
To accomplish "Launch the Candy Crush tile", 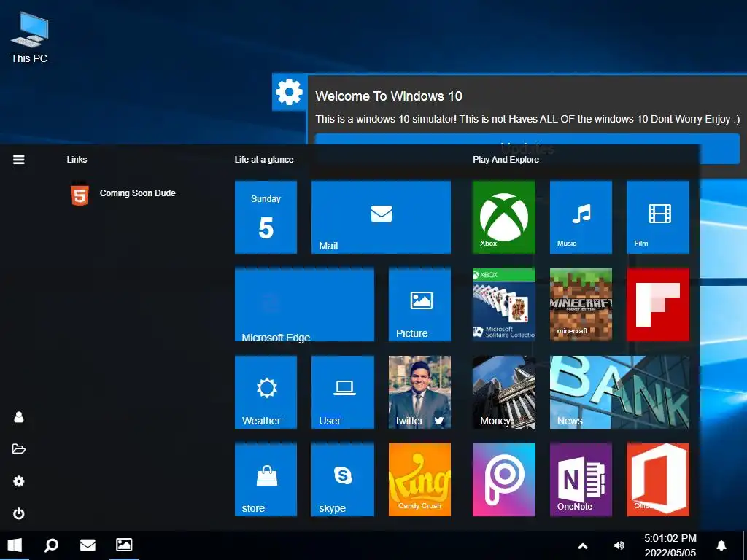I will 419,480.
